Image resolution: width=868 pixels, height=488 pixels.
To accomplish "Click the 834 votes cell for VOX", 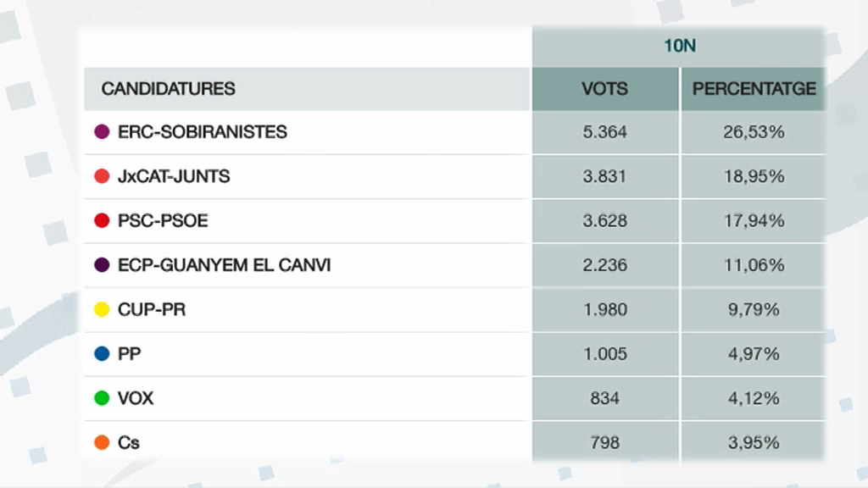I will pyautogui.click(x=605, y=398).
